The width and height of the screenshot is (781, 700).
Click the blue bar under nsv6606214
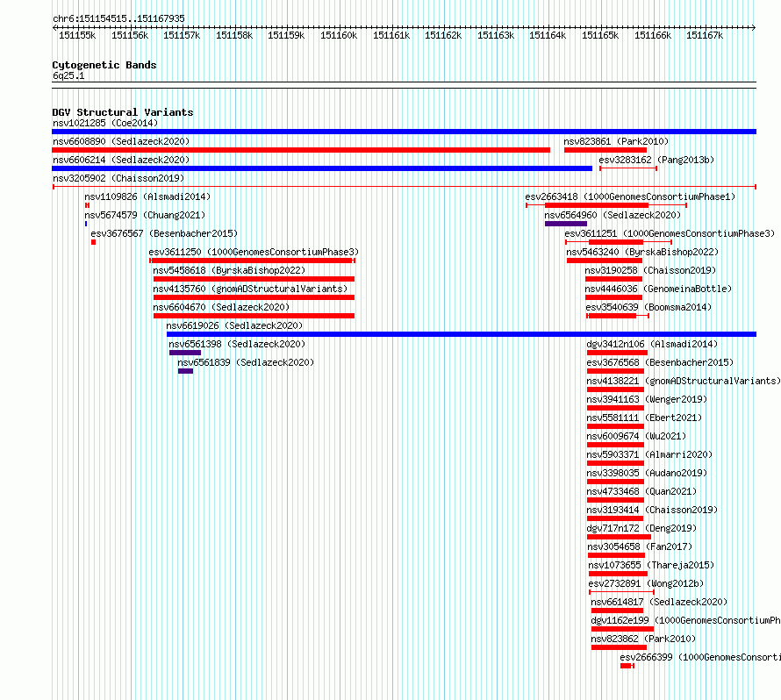322,168
